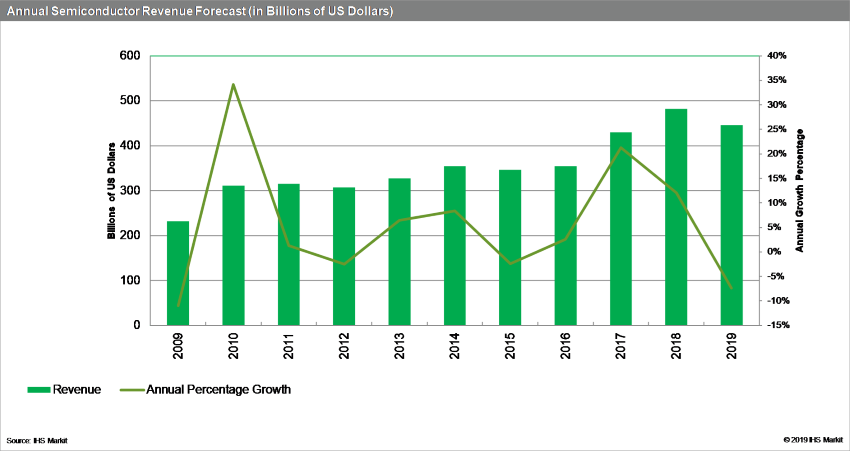This screenshot has width=850, height=451.
Task: Click the '2012' x-axis year label
Action: (344, 346)
